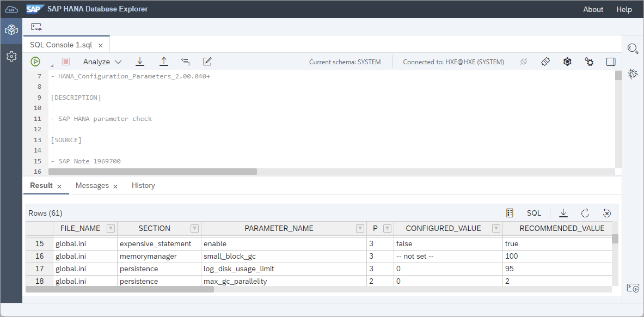Open the settings gear in the left sidebar

tap(11, 56)
